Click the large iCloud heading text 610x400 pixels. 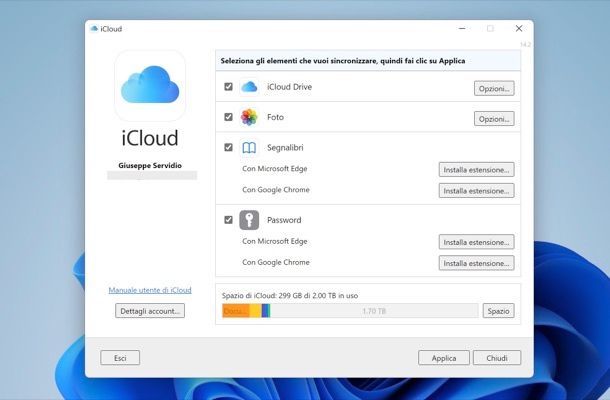pyautogui.click(x=150, y=138)
